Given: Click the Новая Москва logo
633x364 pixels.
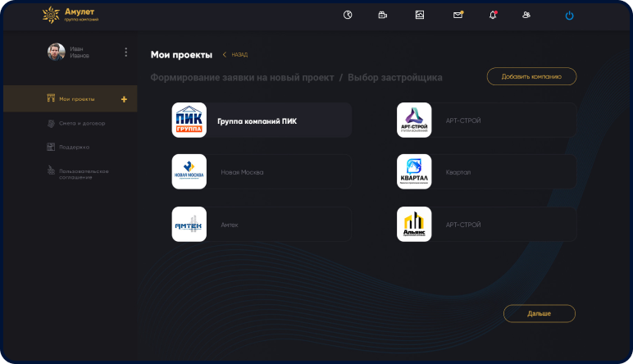Looking at the screenshot, I should (189, 171).
